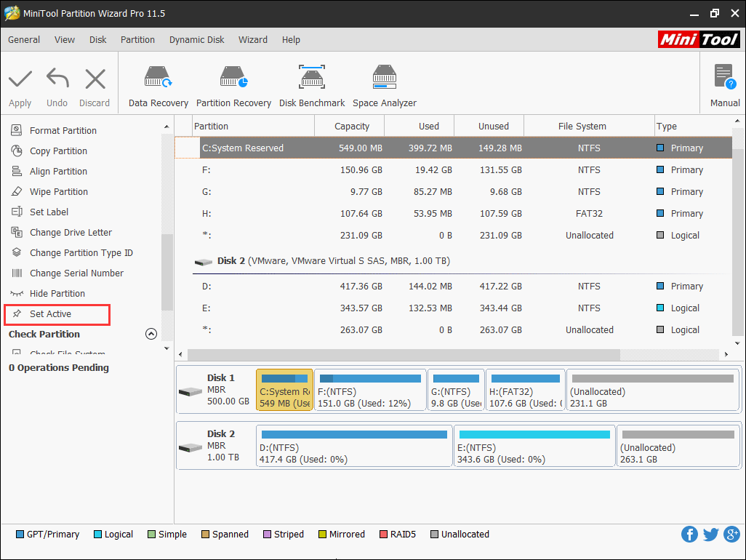The image size is (746, 560).
Task: Open the Partition menu
Action: [137, 40]
